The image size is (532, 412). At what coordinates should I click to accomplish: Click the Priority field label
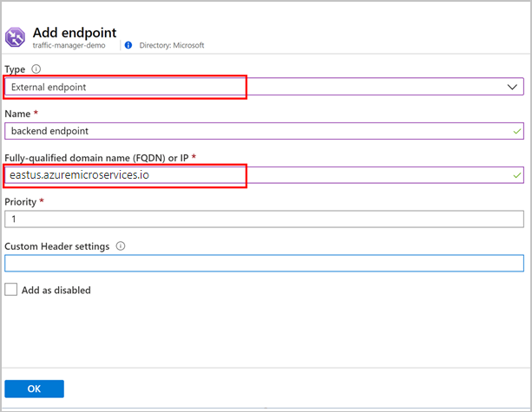(21, 201)
